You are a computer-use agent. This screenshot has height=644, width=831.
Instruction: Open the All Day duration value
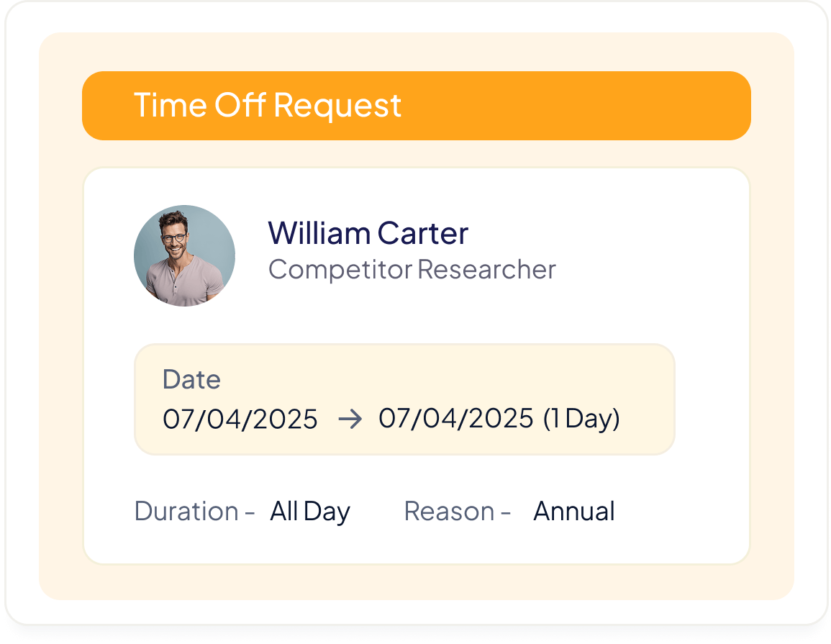310,511
